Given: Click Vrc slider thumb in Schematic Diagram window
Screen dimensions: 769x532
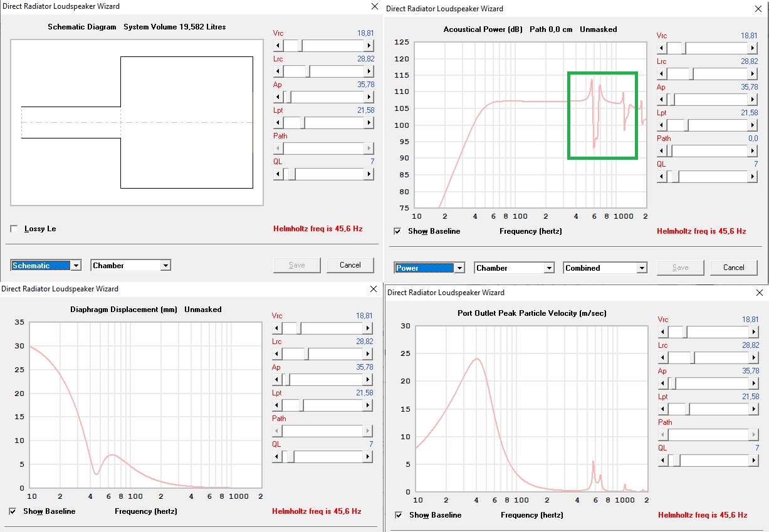Looking at the screenshot, I should pos(301,46).
